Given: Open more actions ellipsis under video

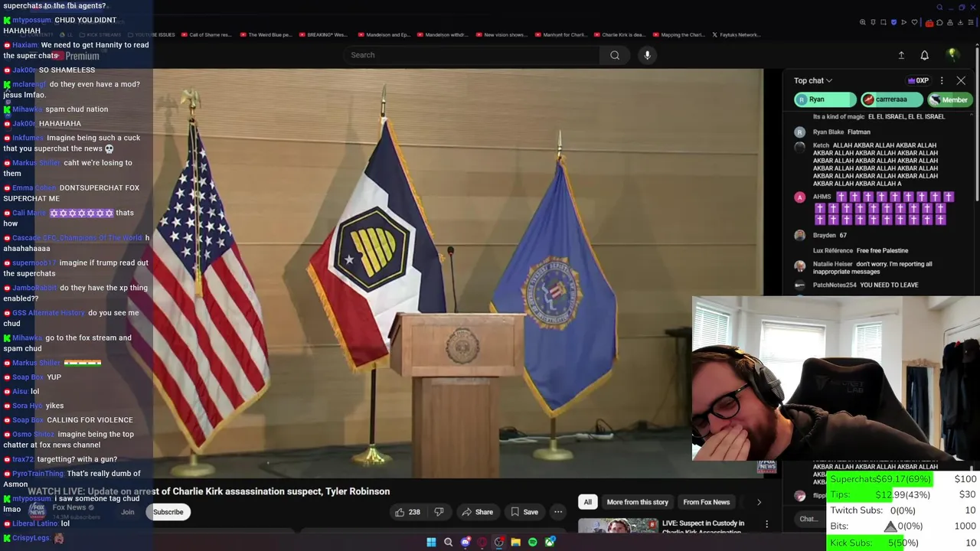Looking at the screenshot, I should [558, 512].
